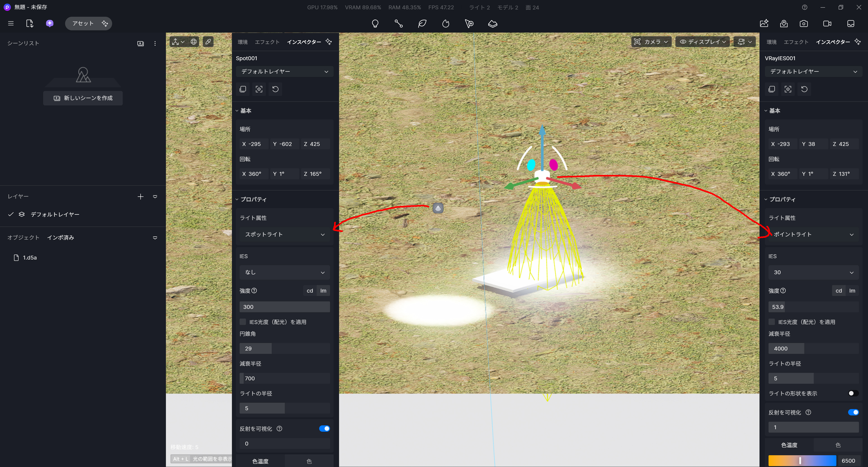Screen dimensions: 868x467
Task: Click the アセット assets button
Action: (83, 24)
